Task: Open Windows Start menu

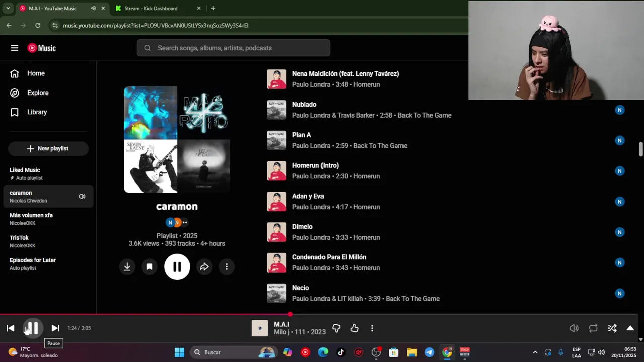Action: coord(179,352)
